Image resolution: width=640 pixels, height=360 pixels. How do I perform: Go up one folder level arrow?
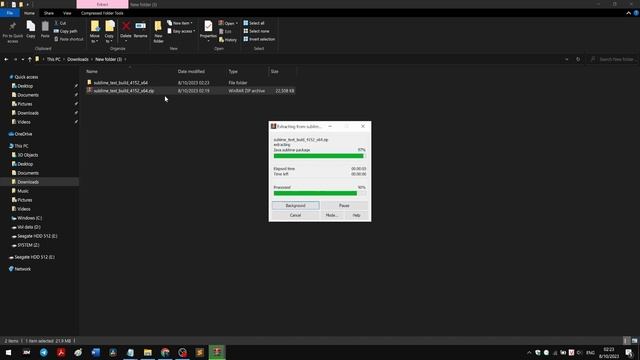pyautogui.click(x=30, y=60)
